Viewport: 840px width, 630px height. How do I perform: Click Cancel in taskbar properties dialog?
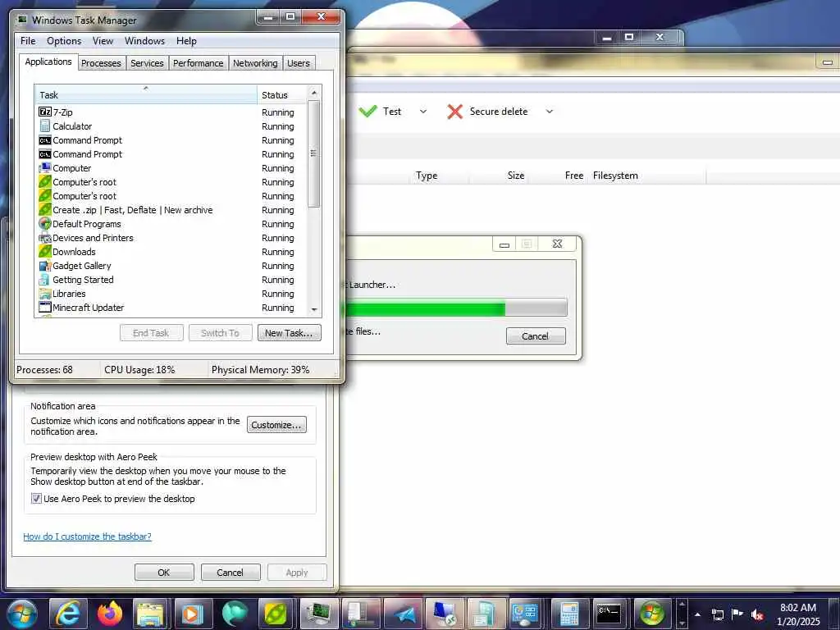tap(231, 572)
